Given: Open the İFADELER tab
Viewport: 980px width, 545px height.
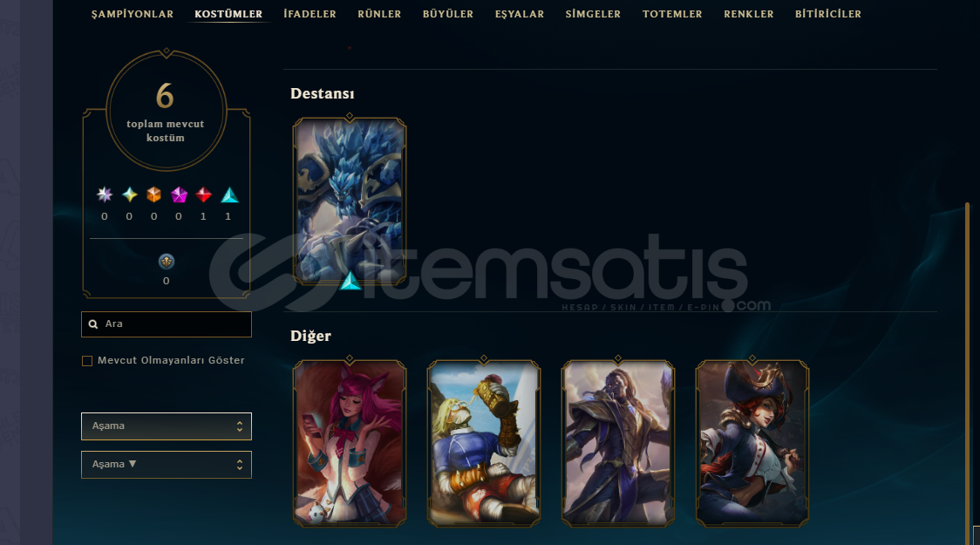Looking at the screenshot, I should (x=310, y=14).
